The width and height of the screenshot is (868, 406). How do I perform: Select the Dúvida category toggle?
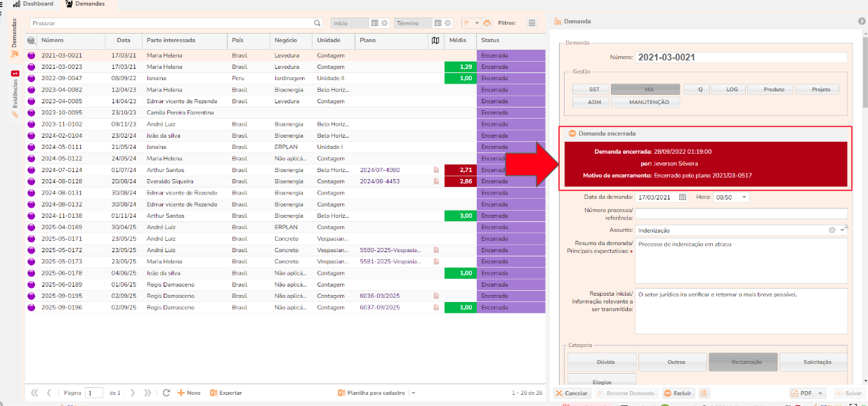(x=601, y=362)
